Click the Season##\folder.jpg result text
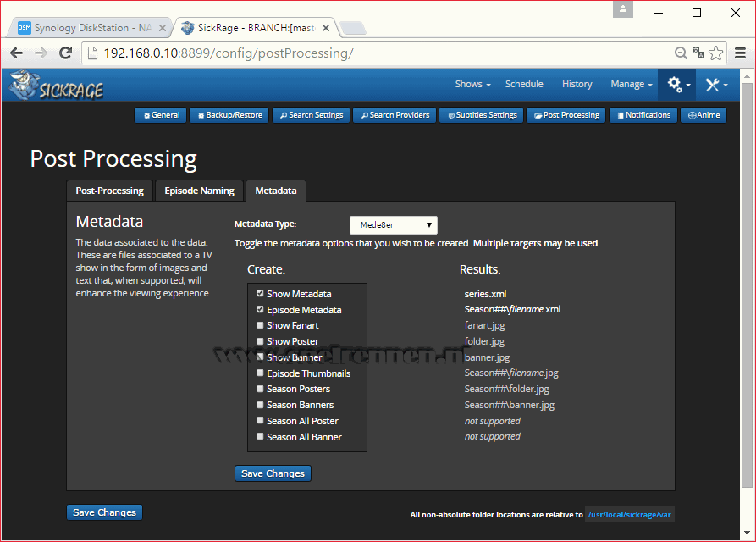This screenshot has height=542, width=756. (506, 389)
